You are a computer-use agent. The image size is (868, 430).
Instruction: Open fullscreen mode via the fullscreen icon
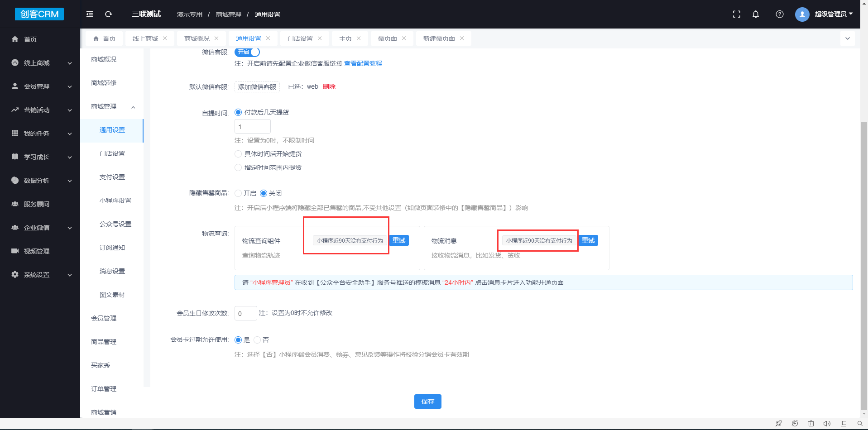[x=737, y=14]
